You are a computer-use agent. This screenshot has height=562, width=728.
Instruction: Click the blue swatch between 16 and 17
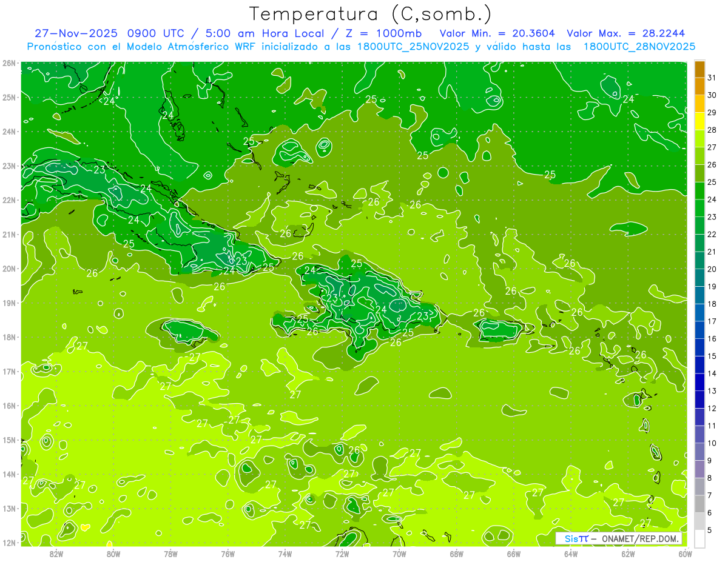point(699,330)
